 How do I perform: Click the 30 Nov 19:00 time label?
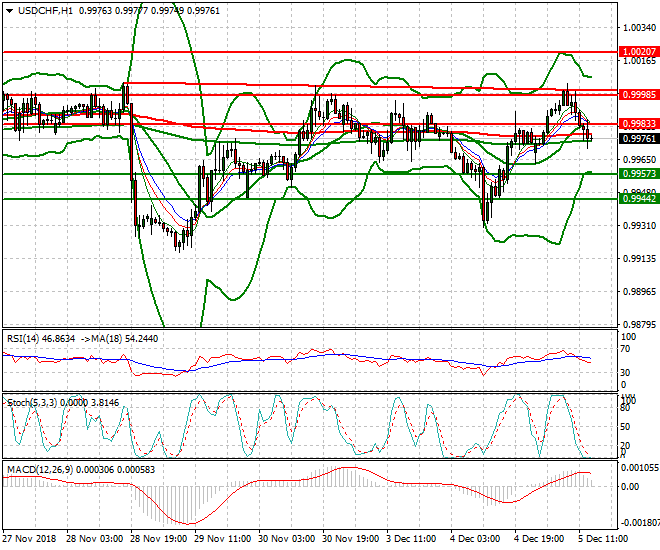coord(351,539)
